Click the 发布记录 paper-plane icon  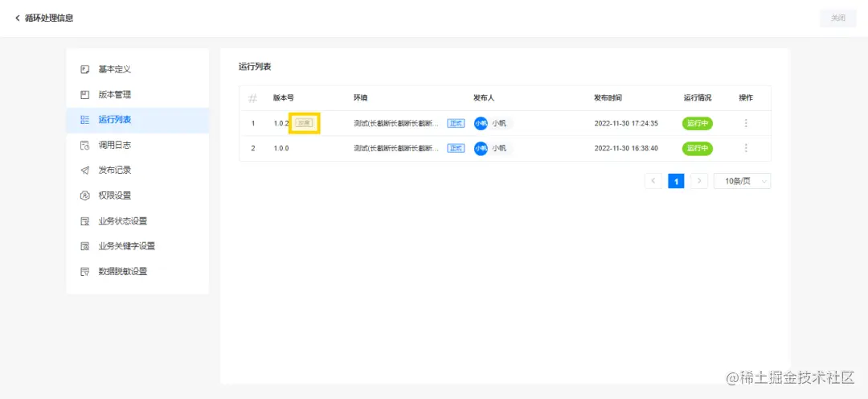(x=84, y=171)
